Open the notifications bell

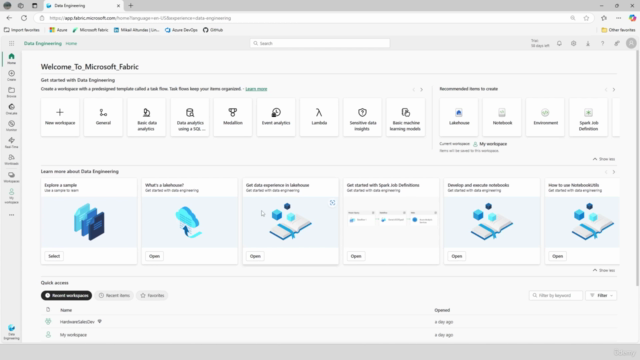click(559, 43)
